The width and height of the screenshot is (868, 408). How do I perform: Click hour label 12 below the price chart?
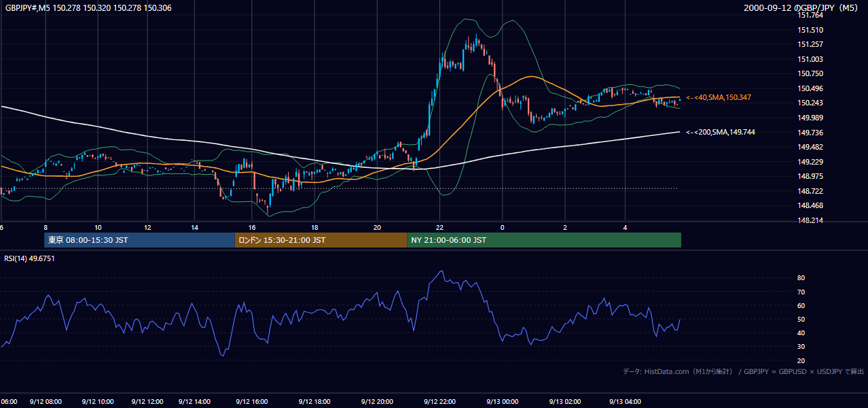(x=147, y=227)
